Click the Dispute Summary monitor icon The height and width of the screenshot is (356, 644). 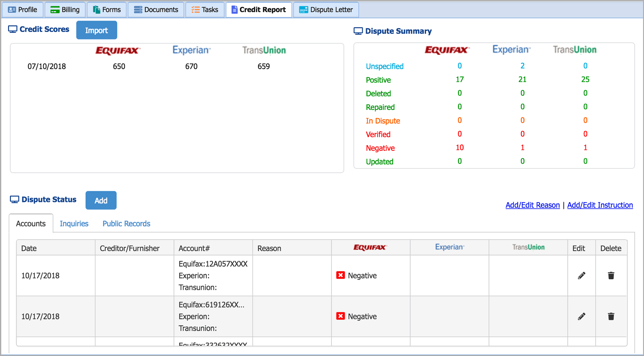tap(358, 30)
